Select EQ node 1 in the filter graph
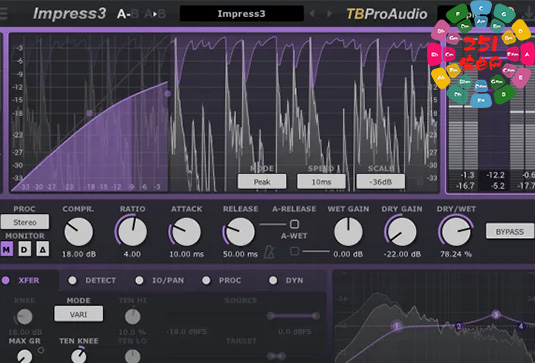Image resolution: width=535 pixels, height=363 pixels. pos(396,326)
